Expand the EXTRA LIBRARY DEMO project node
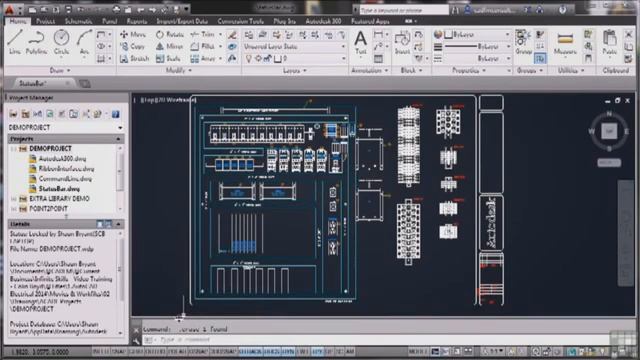Image resolution: width=640 pixels, height=360 pixels. 13,199
